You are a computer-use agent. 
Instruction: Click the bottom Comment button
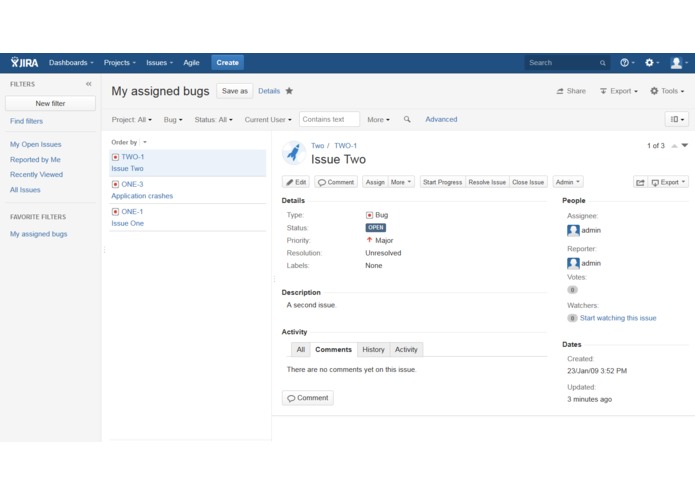point(308,398)
